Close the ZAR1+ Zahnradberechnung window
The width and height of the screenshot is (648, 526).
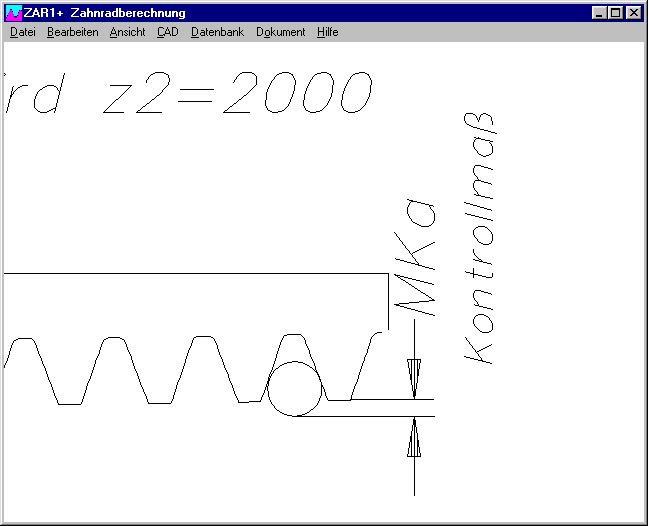point(634,13)
